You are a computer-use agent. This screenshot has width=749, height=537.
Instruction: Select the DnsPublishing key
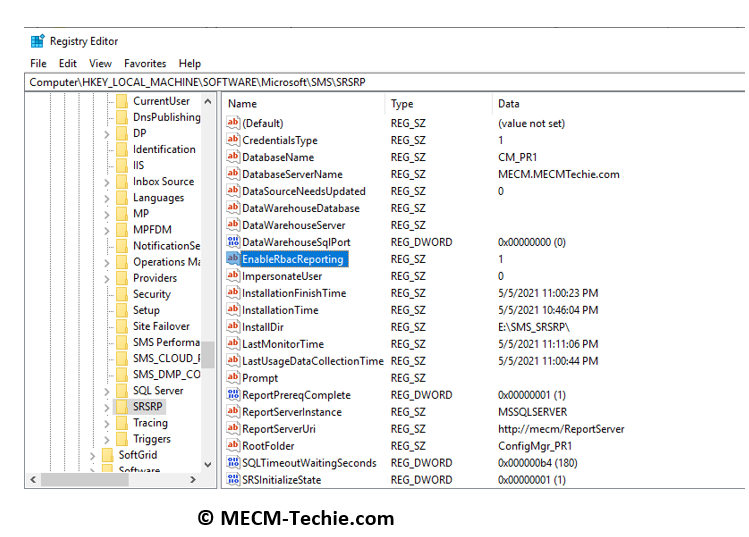(166, 117)
